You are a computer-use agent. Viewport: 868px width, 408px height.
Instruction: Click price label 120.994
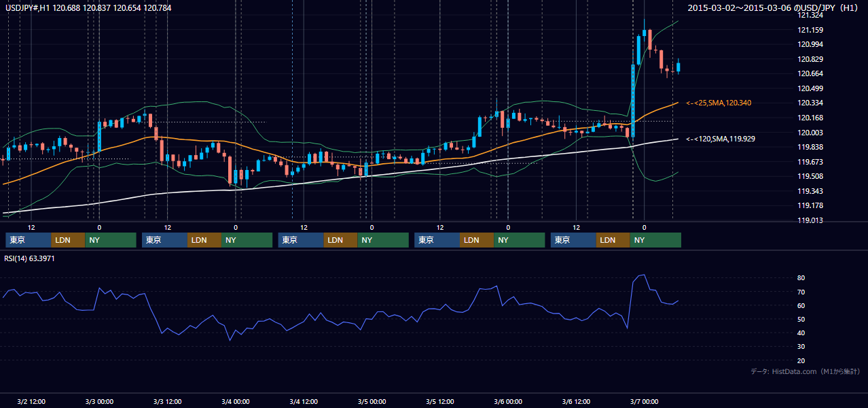tap(810, 44)
